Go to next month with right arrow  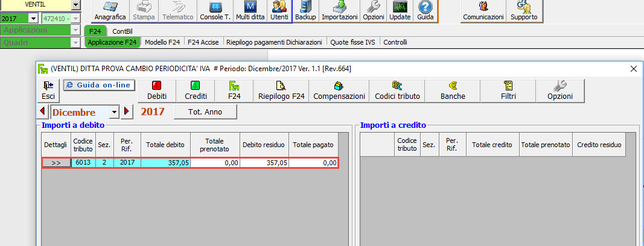pos(127,112)
